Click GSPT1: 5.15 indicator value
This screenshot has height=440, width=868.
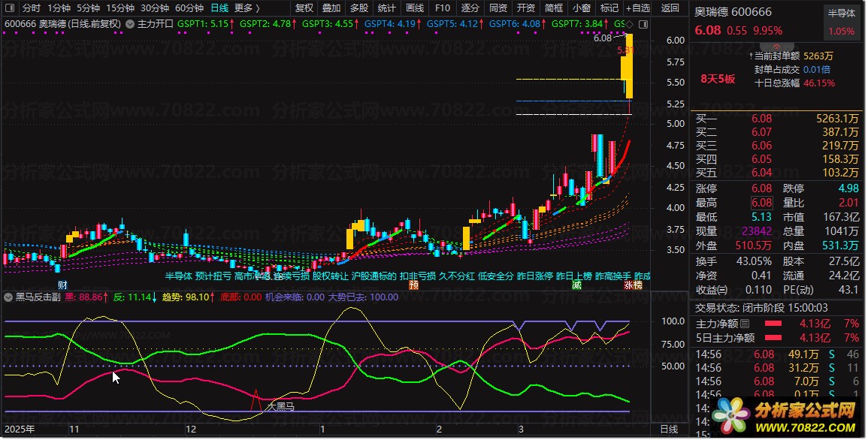click(x=205, y=24)
